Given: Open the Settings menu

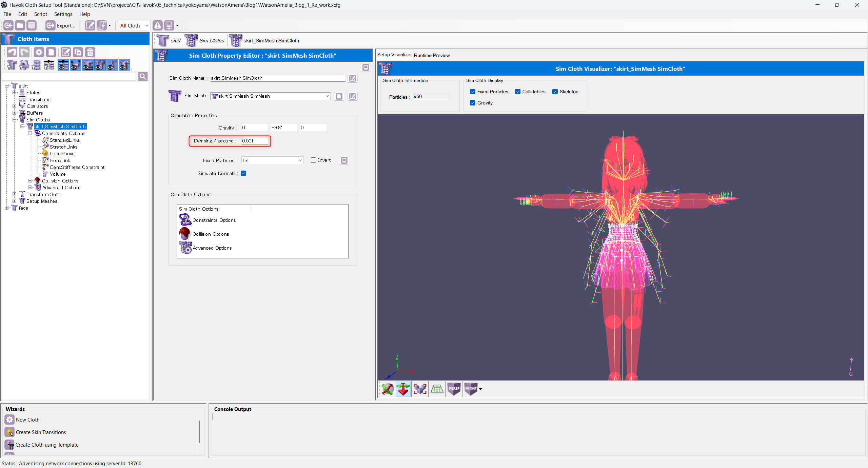Looking at the screenshot, I should pos(63,14).
